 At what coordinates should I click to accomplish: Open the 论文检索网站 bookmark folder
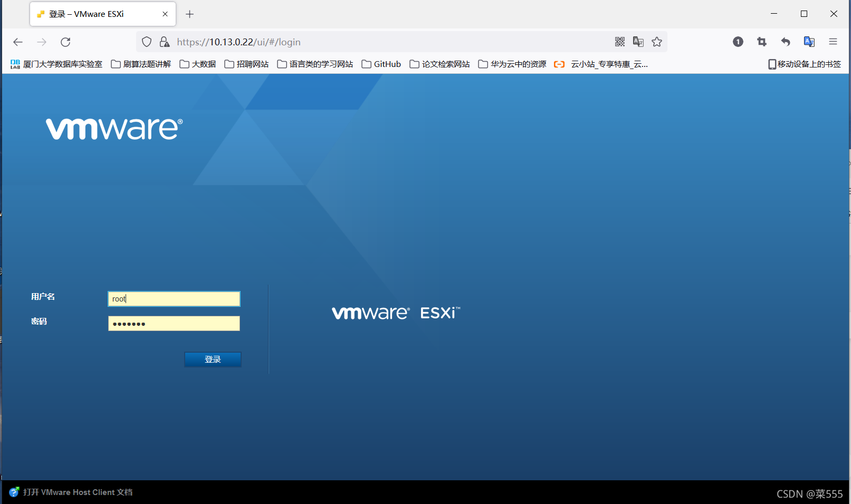pos(439,64)
